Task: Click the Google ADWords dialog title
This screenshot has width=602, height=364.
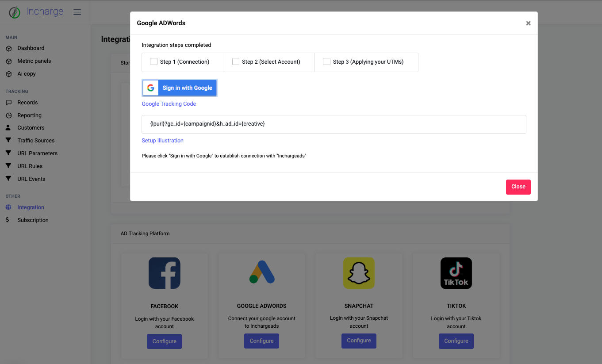Action: 161,23
